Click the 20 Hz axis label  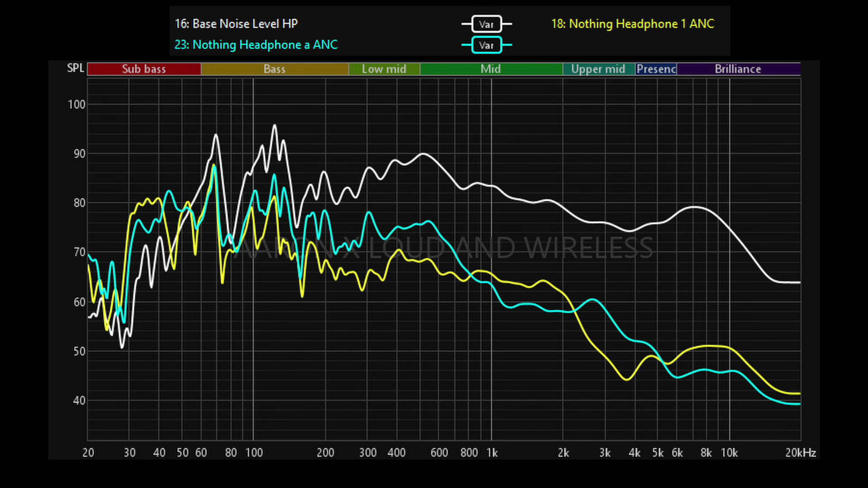[88, 453]
